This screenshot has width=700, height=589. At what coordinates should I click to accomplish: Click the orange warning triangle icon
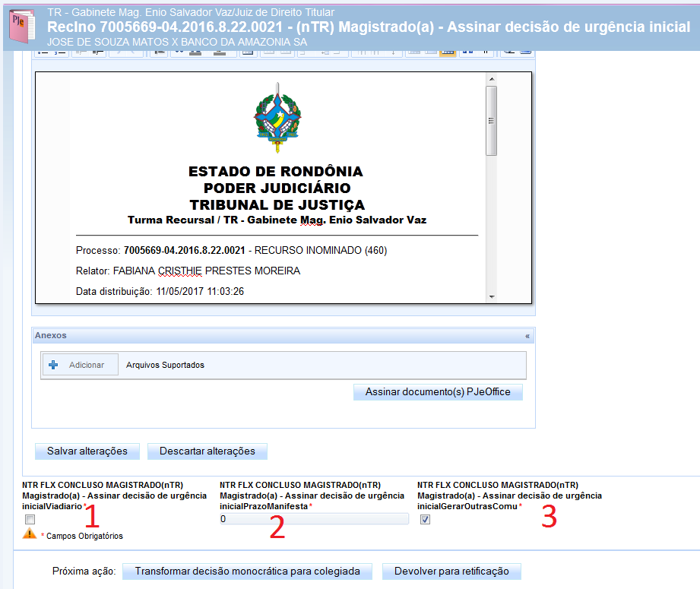[x=30, y=533]
